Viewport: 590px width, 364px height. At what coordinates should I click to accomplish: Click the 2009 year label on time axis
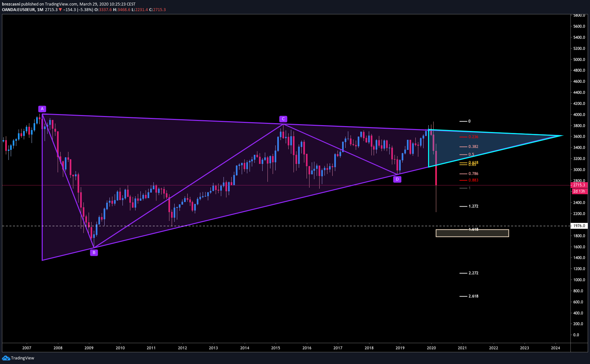(89, 348)
